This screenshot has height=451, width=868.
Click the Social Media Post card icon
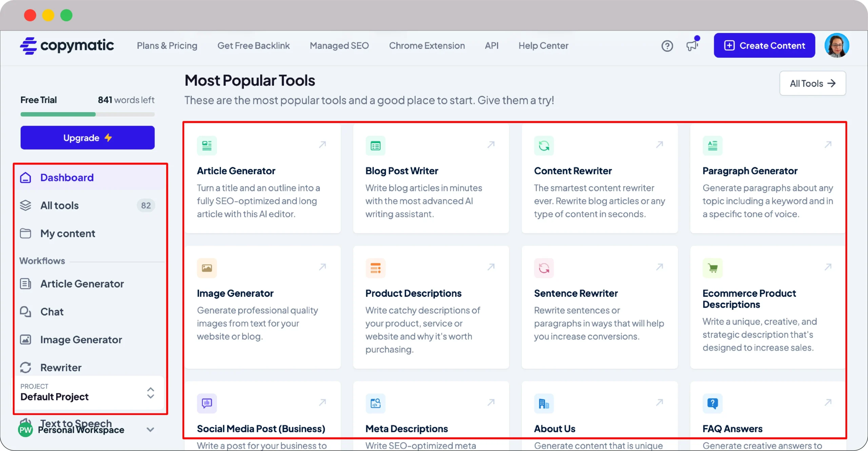pos(207,403)
